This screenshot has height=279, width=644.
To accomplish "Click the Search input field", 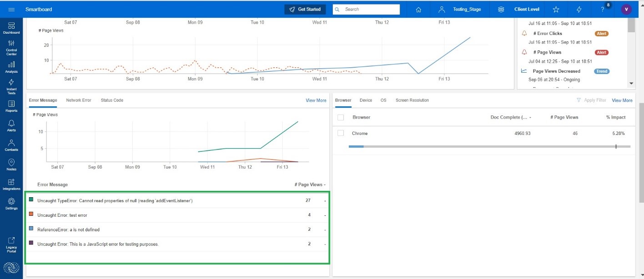I will [366, 10].
